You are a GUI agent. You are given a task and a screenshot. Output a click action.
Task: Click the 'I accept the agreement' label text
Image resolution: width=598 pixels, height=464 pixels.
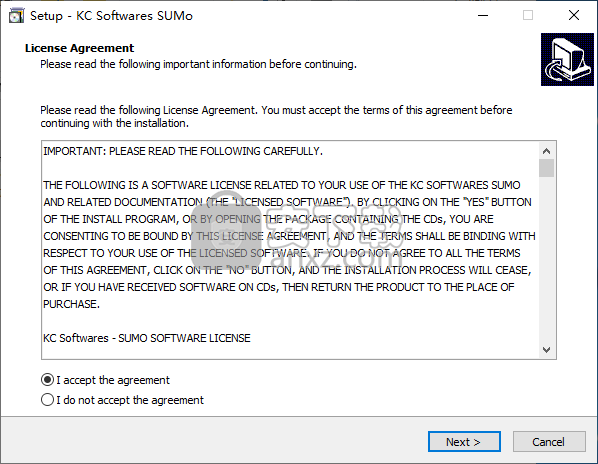[x=113, y=380]
